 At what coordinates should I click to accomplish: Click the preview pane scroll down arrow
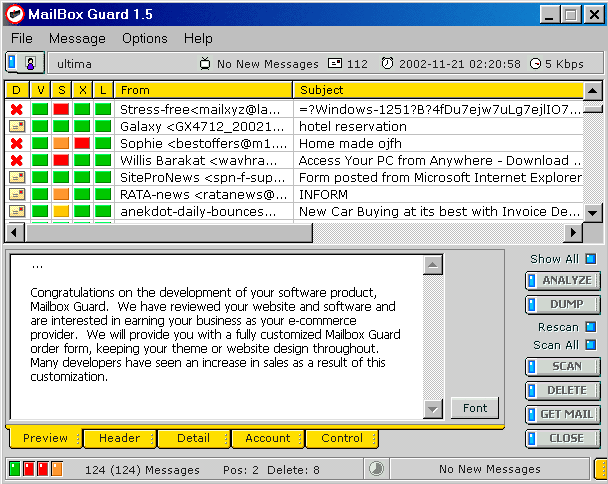433,409
